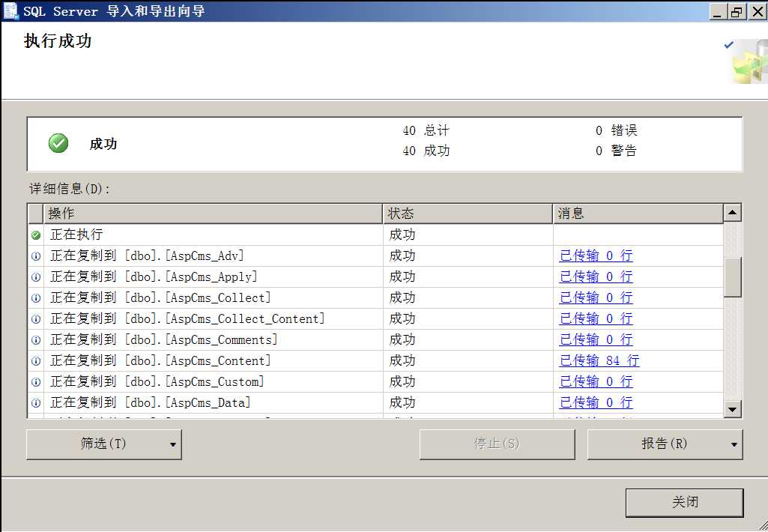Click the bold 成功 status label
Image resolution: width=768 pixels, height=532 pixels.
(103, 144)
